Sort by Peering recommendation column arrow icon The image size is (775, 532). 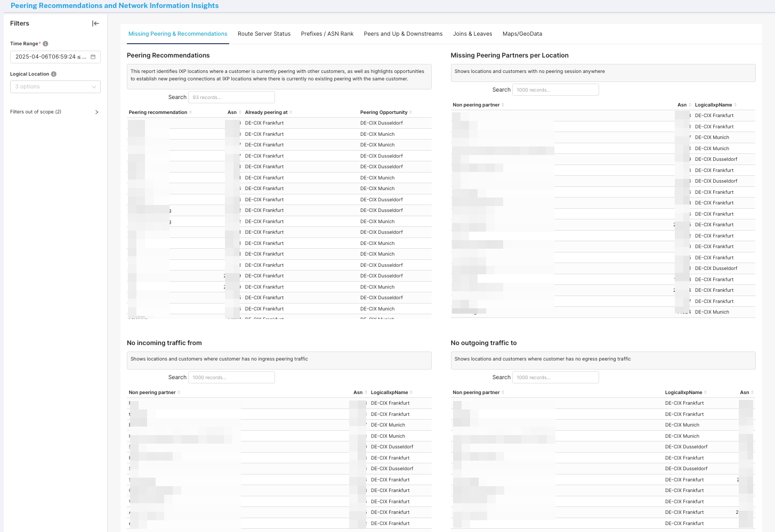(x=191, y=112)
